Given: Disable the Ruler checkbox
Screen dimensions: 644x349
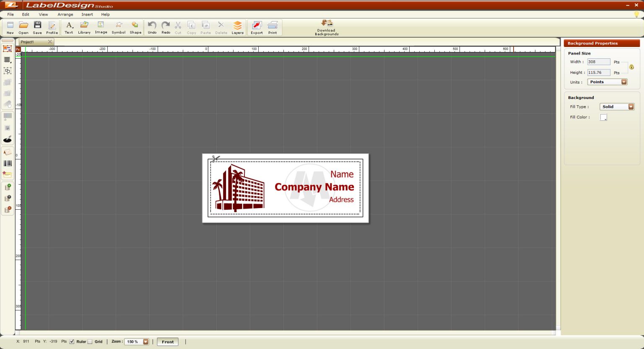Looking at the screenshot, I should pos(72,341).
